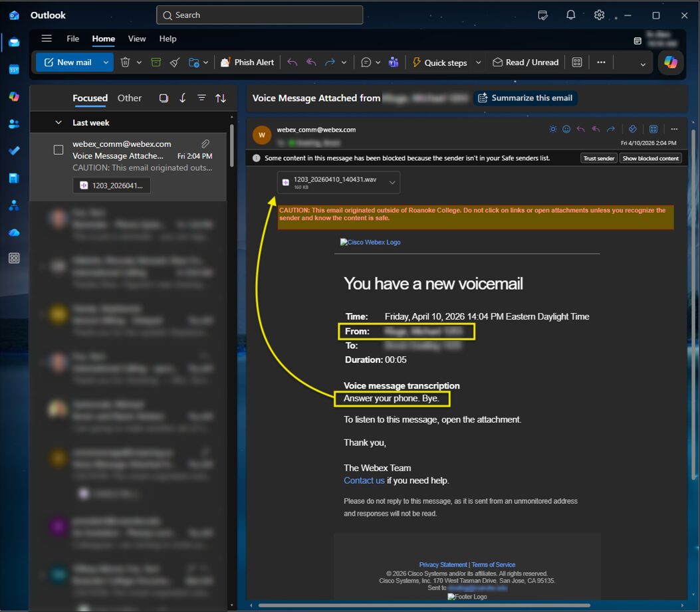Click the Phish Alert button
The height and width of the screenshot is (612, 700).
point(247,62)
